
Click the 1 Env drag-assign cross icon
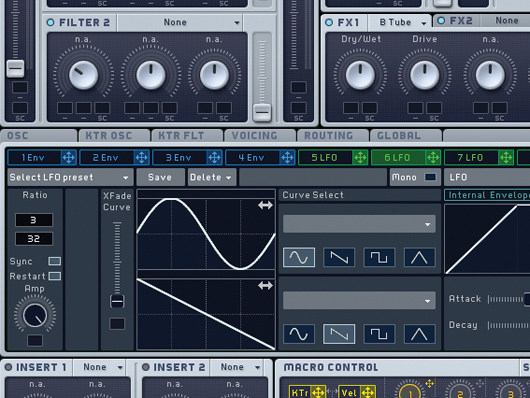coord(69,158)
